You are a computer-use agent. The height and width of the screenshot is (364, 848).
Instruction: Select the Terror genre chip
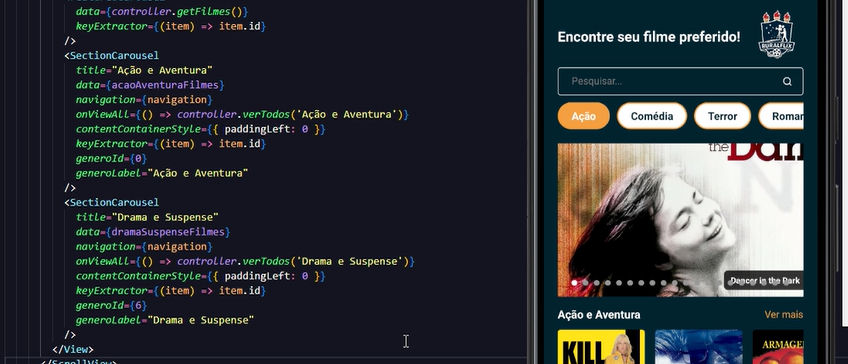(722, 116)
